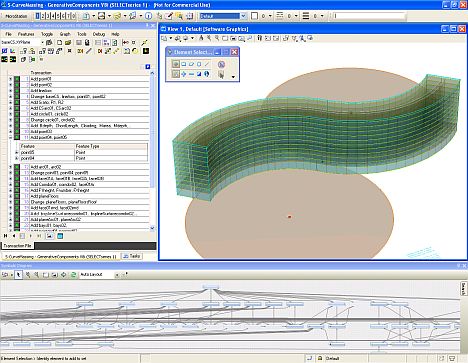The width and height of the screenshot is (468, 363).
Task: Open the Graph menu
Action: tap(65, 34)
